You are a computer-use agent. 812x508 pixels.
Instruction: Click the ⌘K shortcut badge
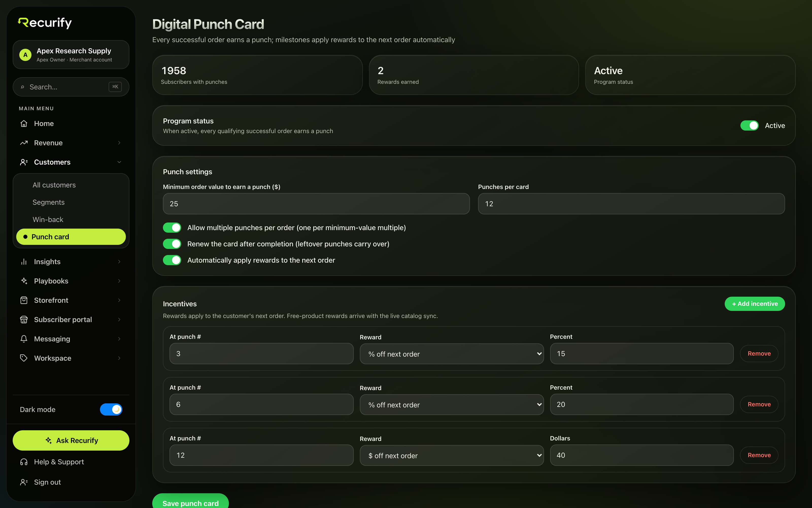click(115, 87)
